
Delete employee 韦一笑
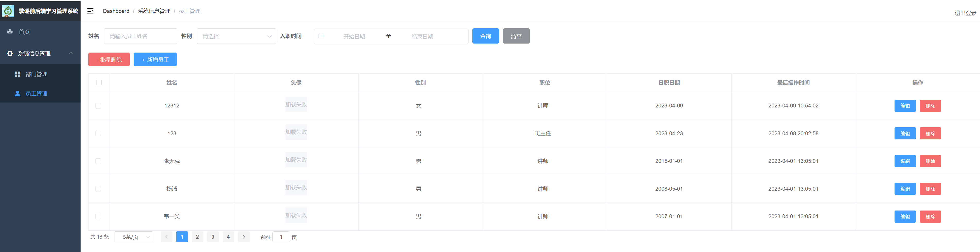coord(930,217)
